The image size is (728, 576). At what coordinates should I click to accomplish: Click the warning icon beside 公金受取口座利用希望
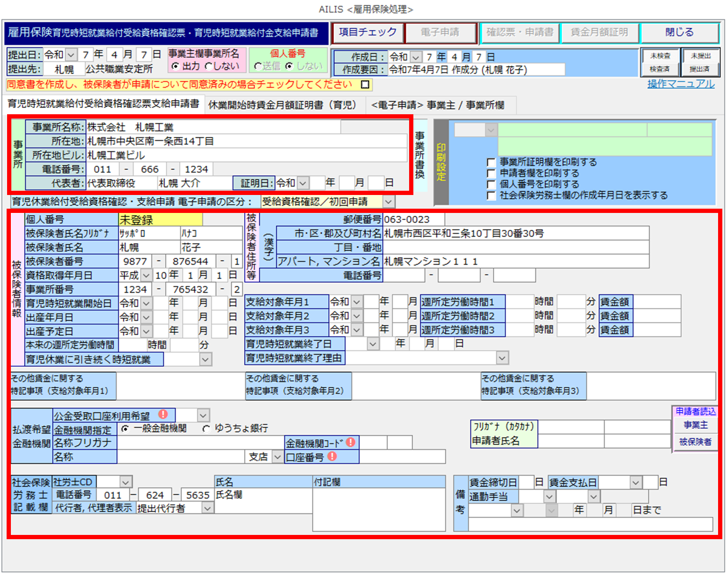tap(163, 415)
